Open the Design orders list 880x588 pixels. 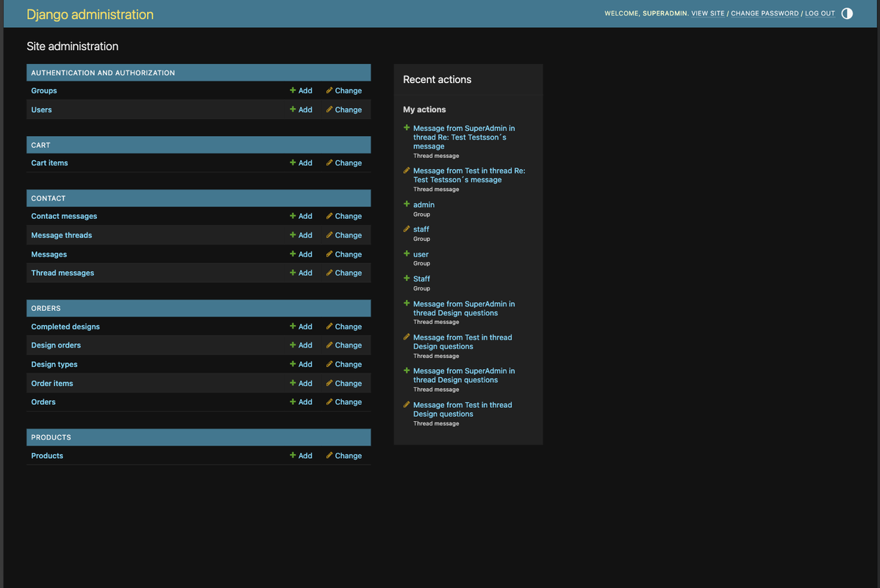point(56,345)
